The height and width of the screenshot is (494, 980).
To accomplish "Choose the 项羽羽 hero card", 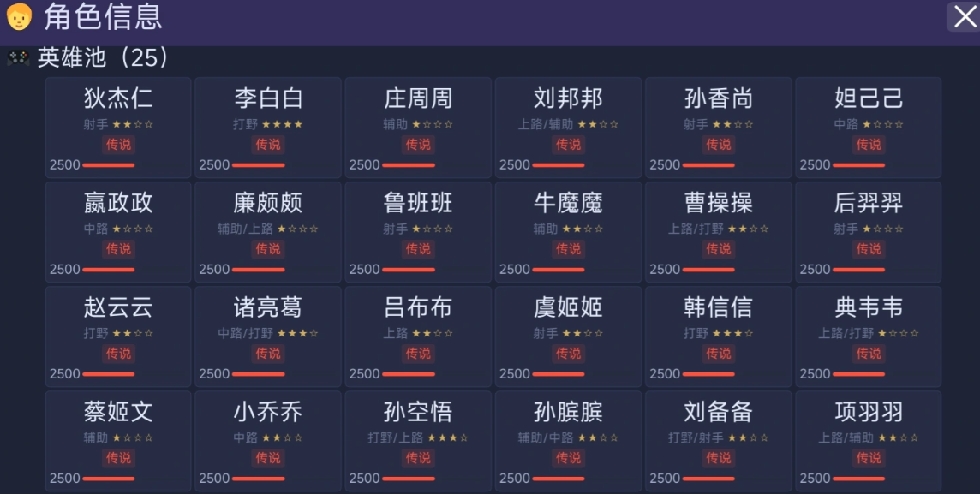I will 868,441.
